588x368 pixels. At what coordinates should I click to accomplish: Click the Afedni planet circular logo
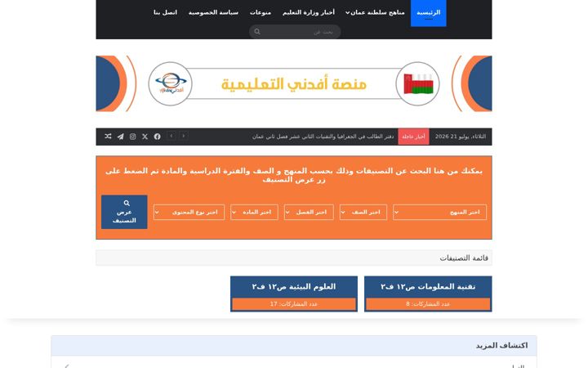[x=170, y=83]
